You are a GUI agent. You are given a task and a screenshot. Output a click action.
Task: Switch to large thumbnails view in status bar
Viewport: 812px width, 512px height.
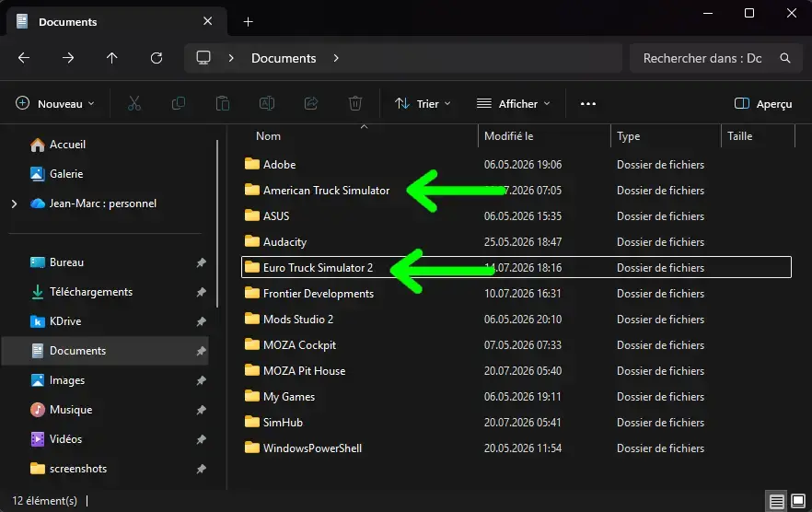798,501
